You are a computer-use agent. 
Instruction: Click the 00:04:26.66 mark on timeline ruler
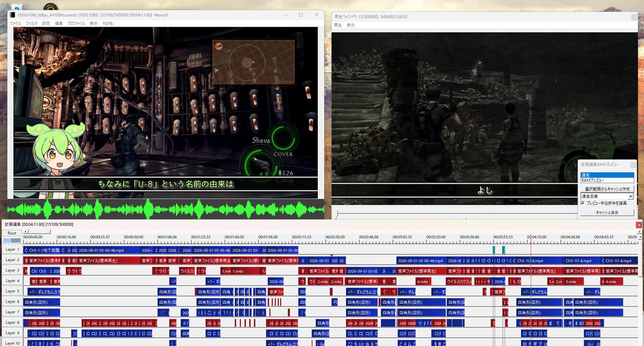(570, 236)
